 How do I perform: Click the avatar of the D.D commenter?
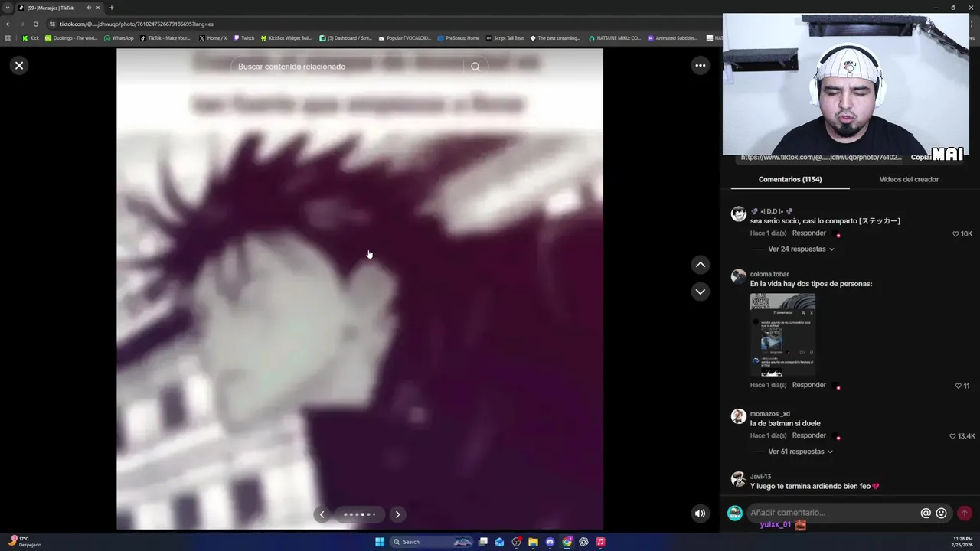pos(738,214)
